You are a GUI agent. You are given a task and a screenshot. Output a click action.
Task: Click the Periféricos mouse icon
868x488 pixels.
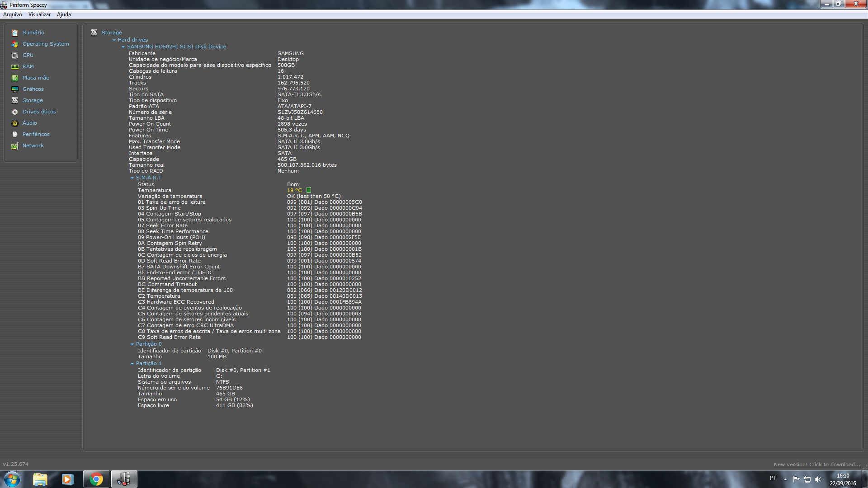pyautogui.click(x=15, y=134)
